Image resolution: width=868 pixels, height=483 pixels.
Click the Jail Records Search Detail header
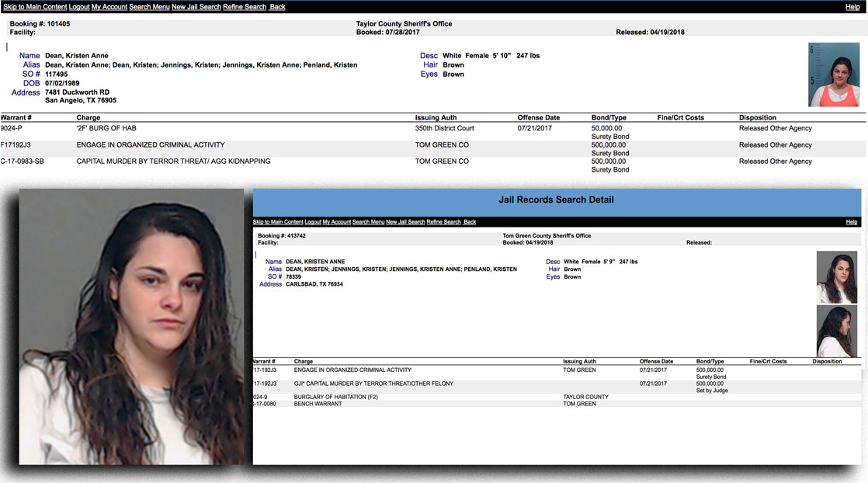pos(556,200)
